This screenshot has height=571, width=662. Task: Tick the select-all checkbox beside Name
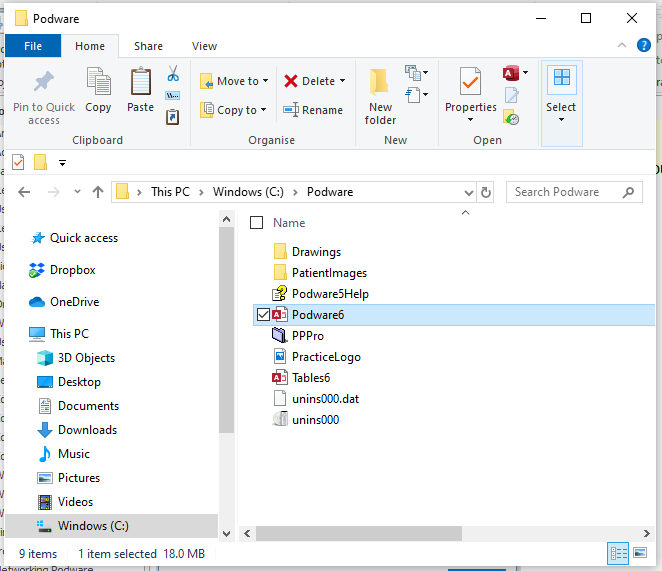click(257, 223)
